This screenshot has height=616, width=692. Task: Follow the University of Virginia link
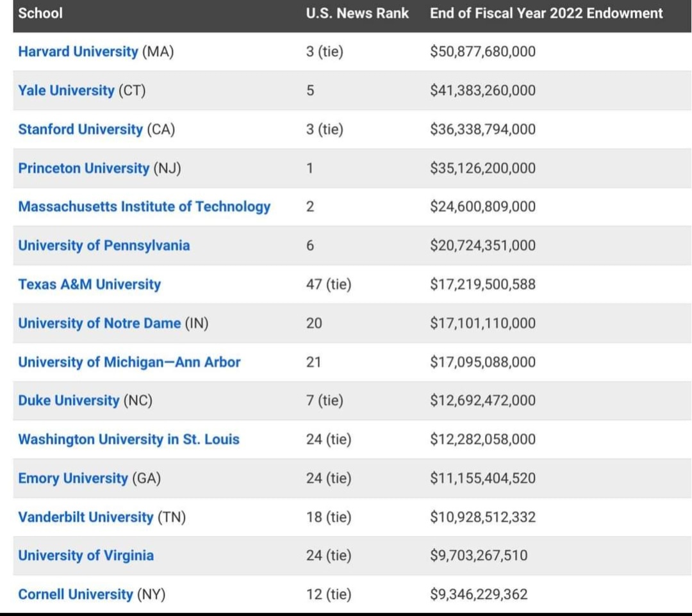(86, 556)
